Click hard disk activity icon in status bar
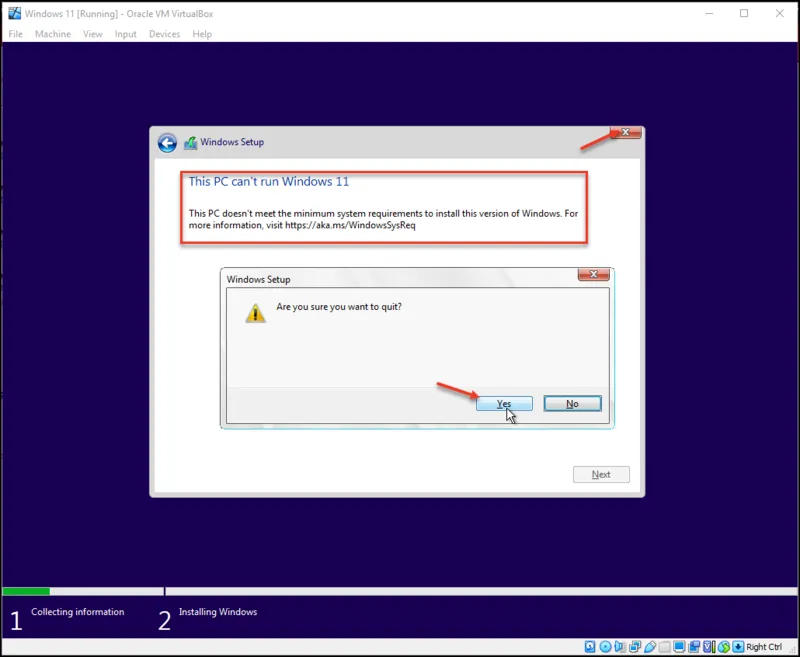 [590, 647]
